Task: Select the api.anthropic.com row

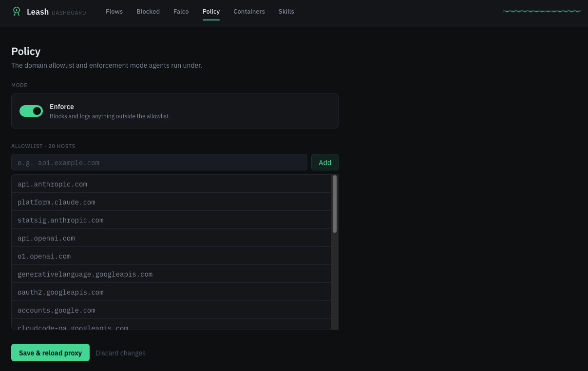Action: (171, 184)
